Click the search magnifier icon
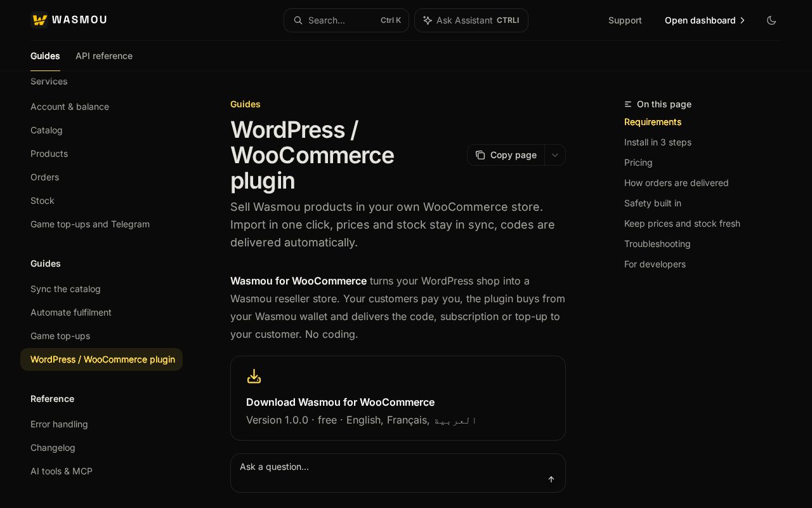 (x=298, y=20)
